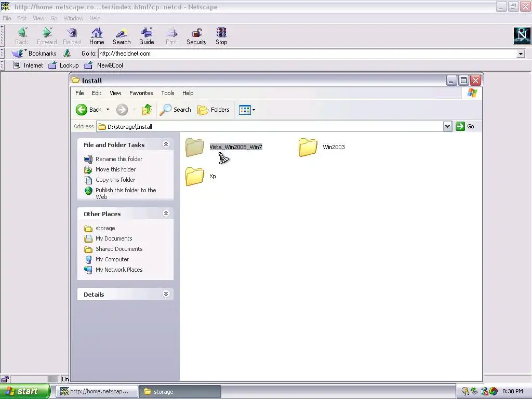
Task: Open Netscape Guide toolbar button
Action: (147, 36)
